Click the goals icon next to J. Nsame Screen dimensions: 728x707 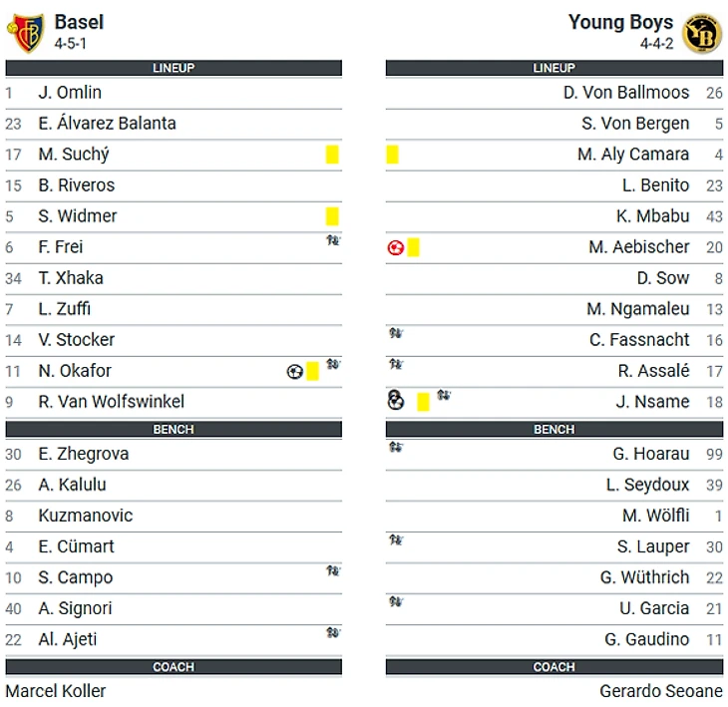[396, 400]
